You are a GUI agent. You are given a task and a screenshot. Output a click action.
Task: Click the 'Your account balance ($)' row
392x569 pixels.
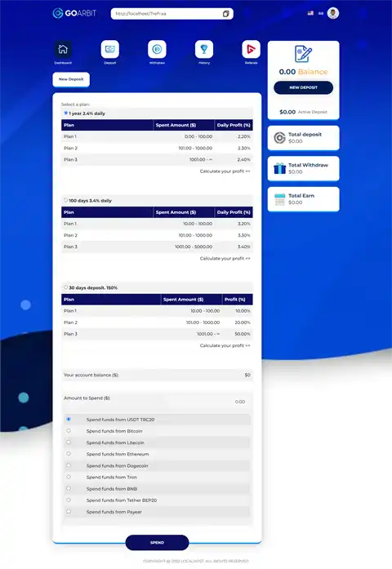click(x=157, y=375)
